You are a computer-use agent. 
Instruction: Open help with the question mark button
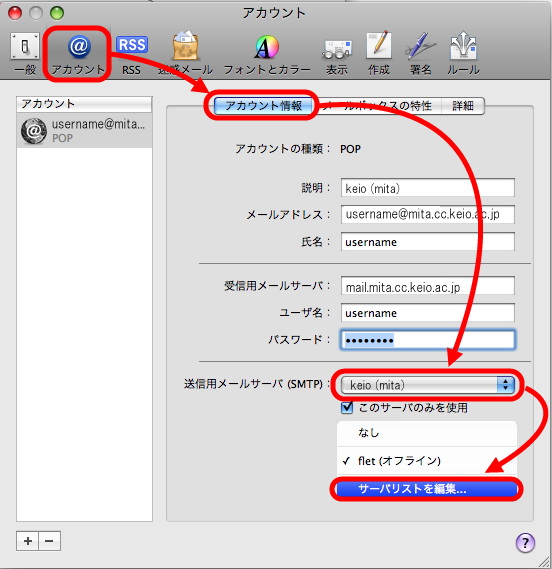525,543
